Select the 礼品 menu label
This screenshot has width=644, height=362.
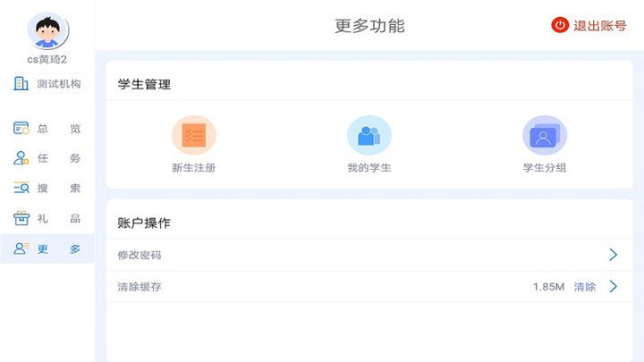(59, 218)
